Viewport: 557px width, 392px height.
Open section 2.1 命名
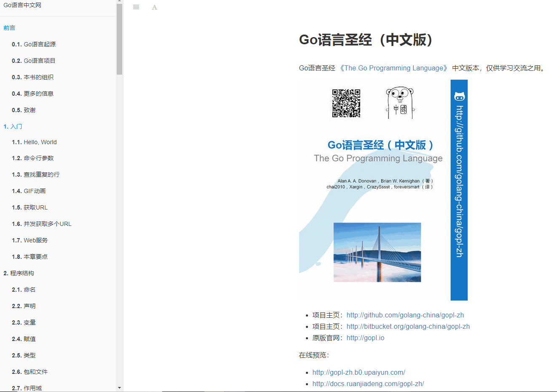click(x=24, y=290)
